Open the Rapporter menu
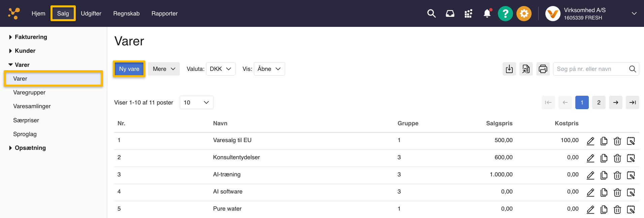The width and height of the screenshot is (644, 218). (164, 13)
